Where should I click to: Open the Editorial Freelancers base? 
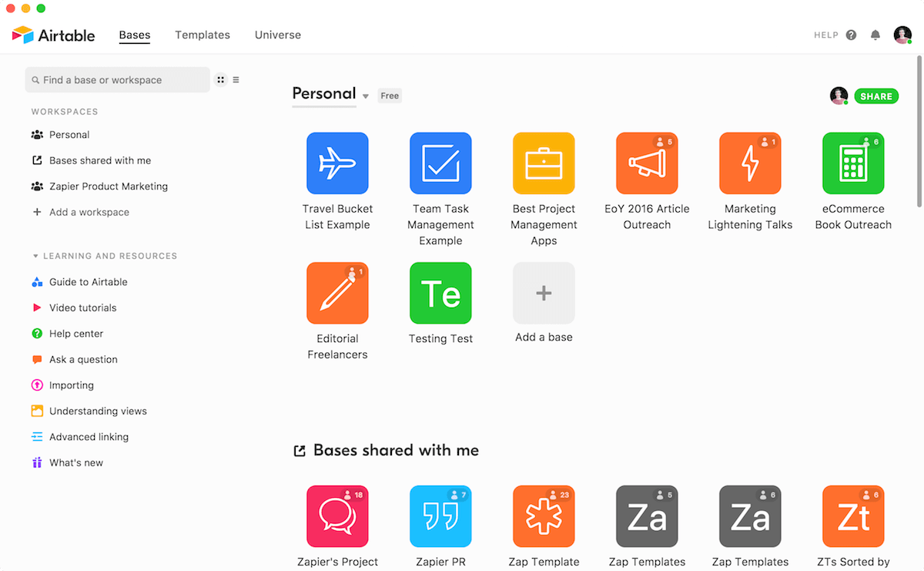coord(337,293)
